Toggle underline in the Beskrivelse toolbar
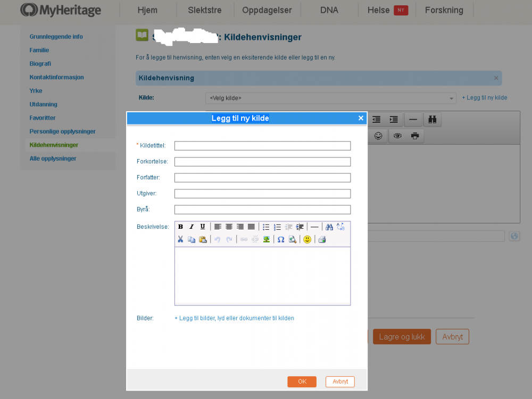Image resolution: width=532 pixels, height=399 pixels. (203, 227)
